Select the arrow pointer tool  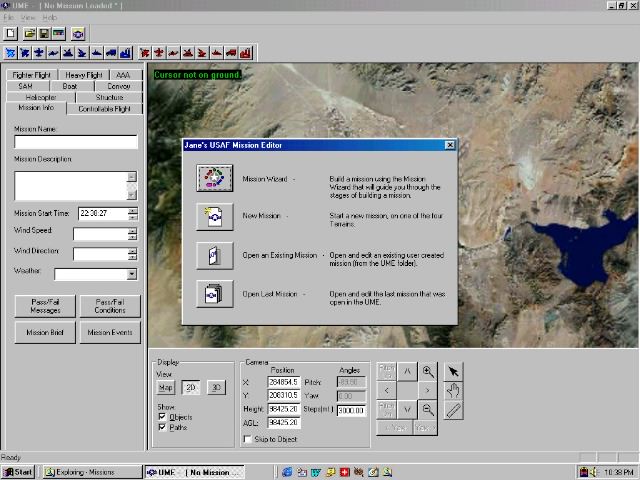(453, 372)
